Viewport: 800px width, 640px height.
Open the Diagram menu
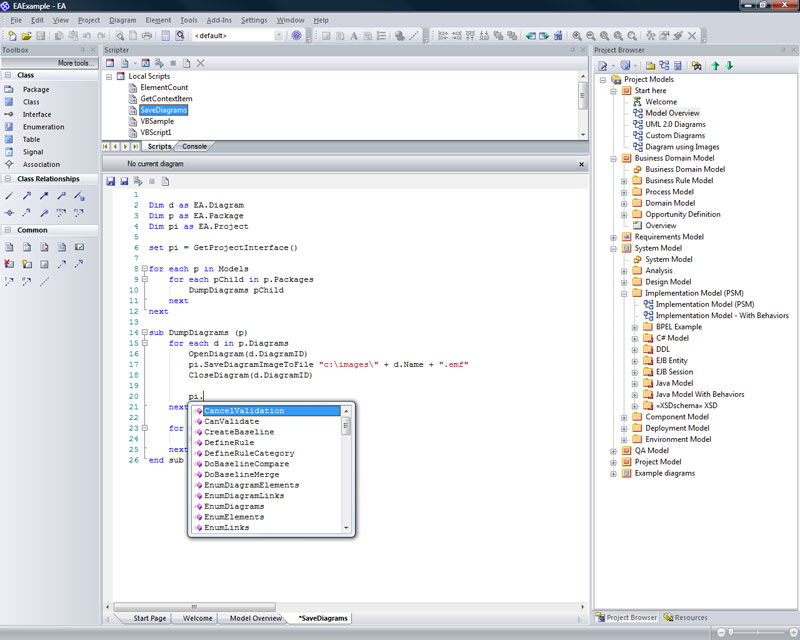tap(122, 20)
